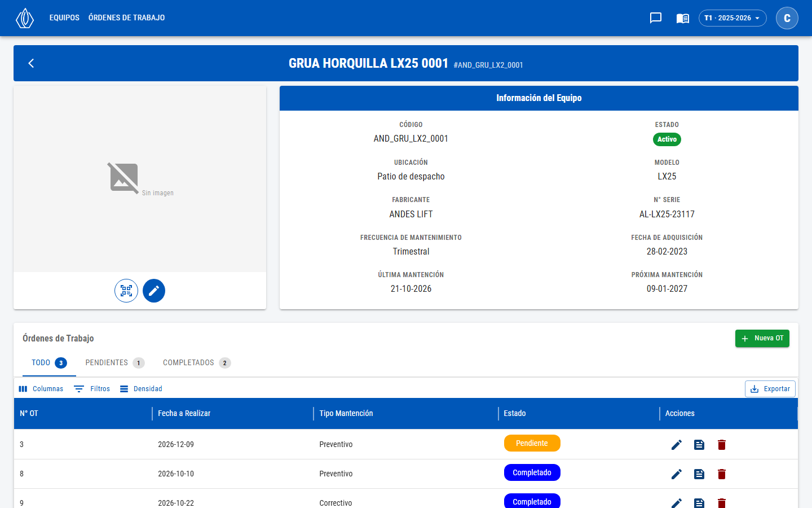This screenshot has height=508, width=812.
Task: Delete work order 8 trash icon
Action: click(722, 474)
